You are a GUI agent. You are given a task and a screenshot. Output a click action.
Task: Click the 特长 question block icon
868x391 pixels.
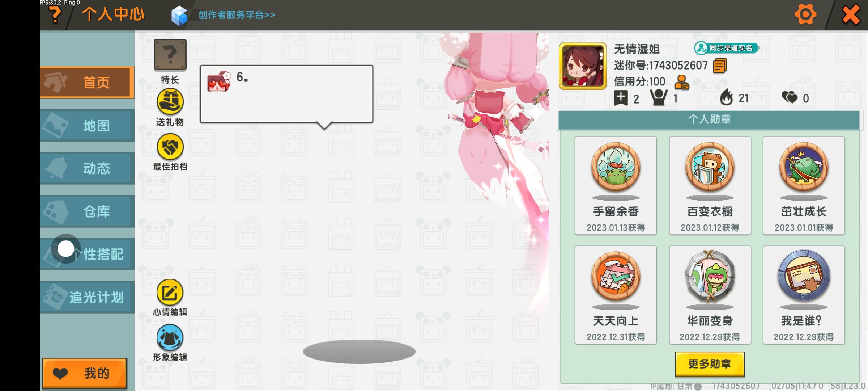click(x=170, y=55)
